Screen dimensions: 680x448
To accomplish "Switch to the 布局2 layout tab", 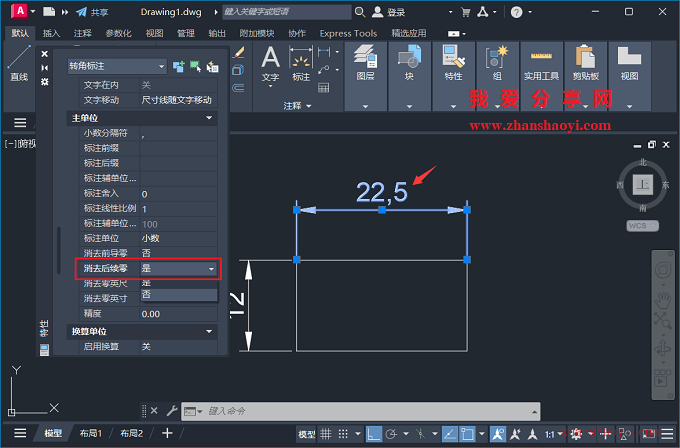I will tap(131, 433).
